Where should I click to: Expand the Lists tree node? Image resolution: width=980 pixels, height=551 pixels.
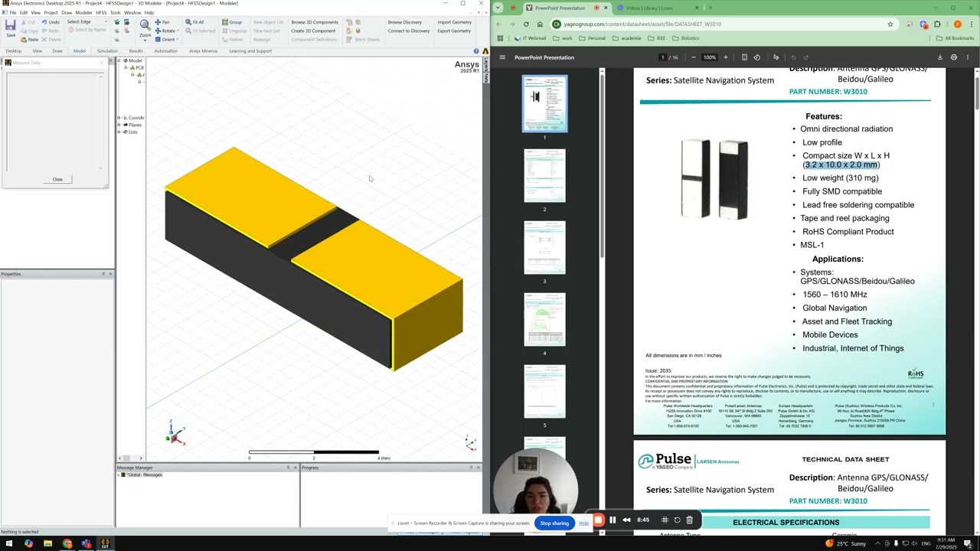[x=119, y=132]
